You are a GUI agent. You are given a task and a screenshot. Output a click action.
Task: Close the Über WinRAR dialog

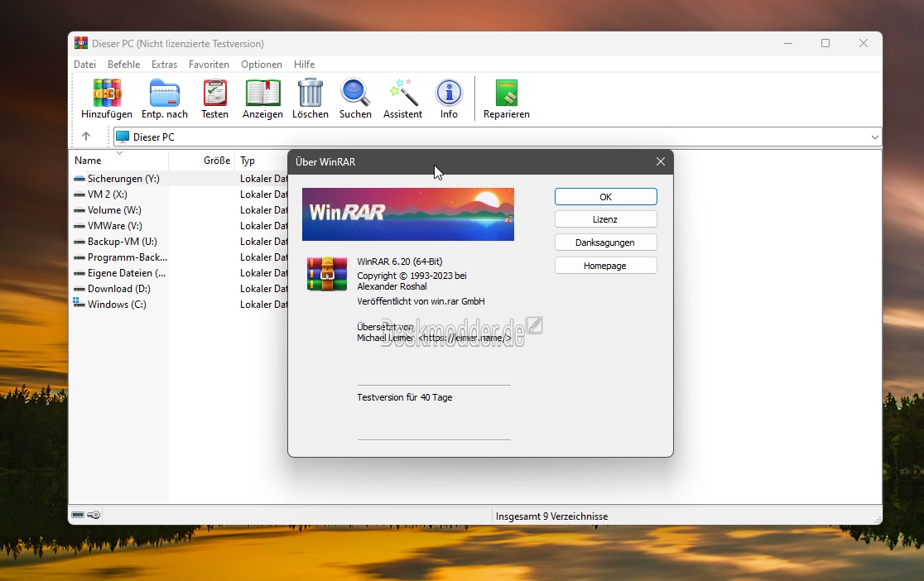click(x=661, y=161)
